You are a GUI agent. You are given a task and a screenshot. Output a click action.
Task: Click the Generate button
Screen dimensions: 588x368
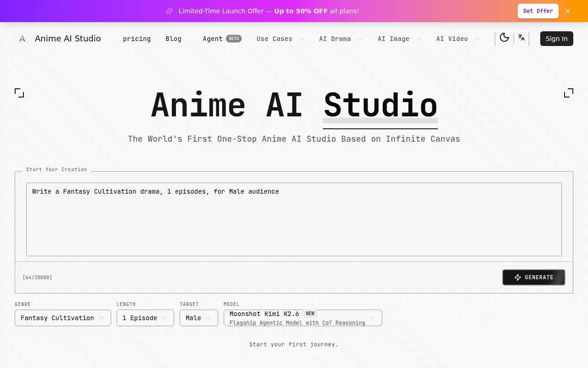click(x=534, y=277)
